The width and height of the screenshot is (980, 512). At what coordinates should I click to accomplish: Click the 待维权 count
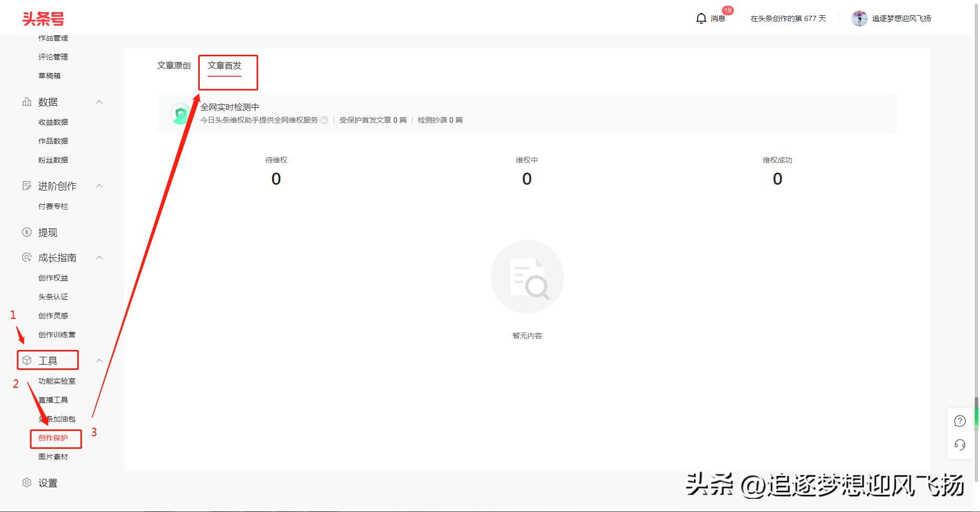[276, 179]
